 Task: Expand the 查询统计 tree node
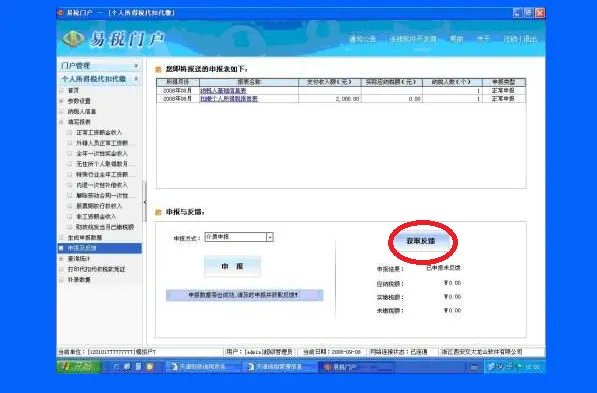click(61, 259)
